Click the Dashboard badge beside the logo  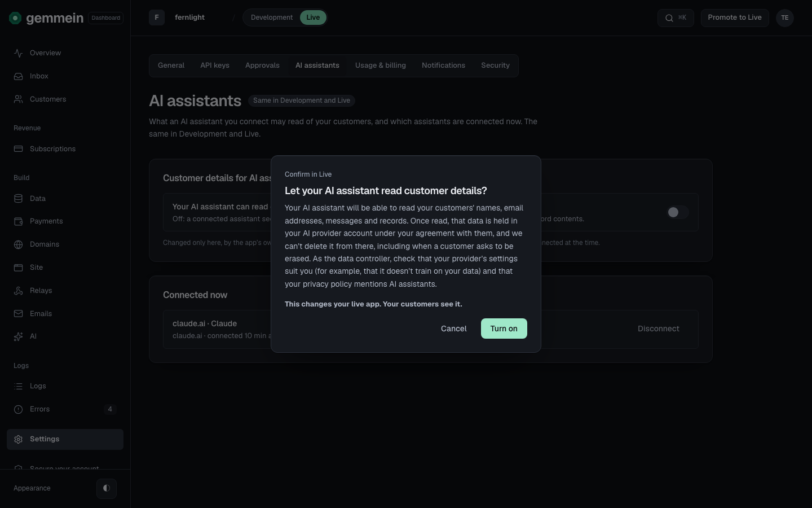tap(106, 18)
